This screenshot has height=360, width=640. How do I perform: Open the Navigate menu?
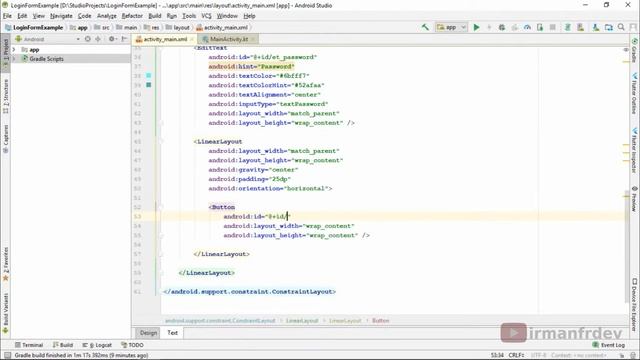click(61, 16)
